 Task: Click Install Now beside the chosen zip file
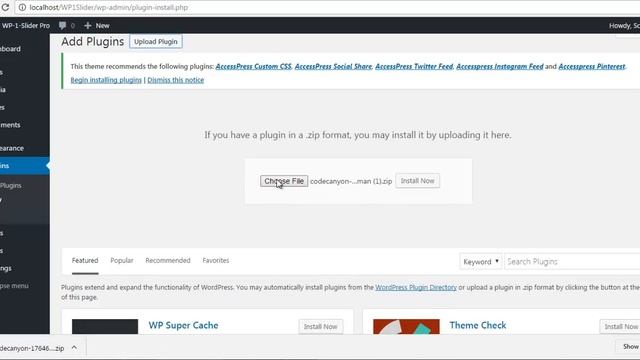pos(418,181)
